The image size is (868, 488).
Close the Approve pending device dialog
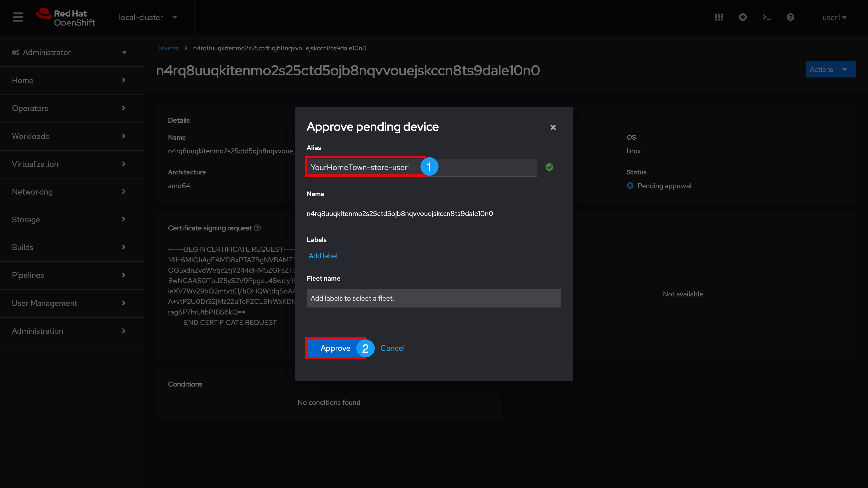[553, 127]
